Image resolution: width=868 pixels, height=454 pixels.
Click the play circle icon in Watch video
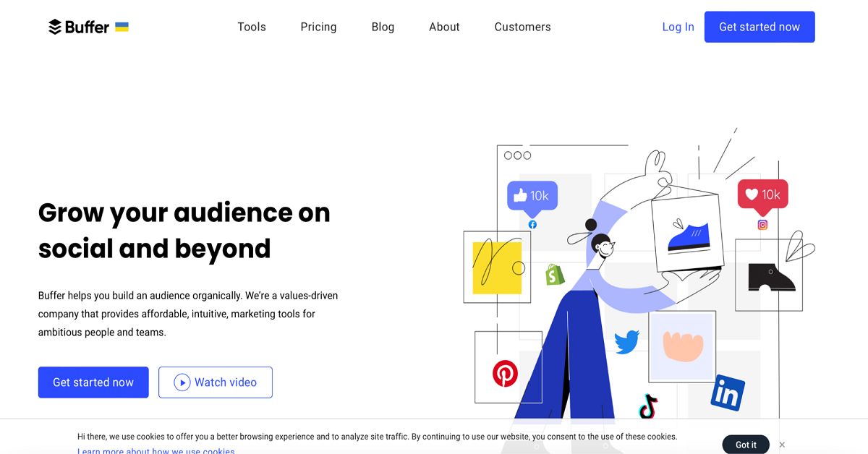coord(182,382)
